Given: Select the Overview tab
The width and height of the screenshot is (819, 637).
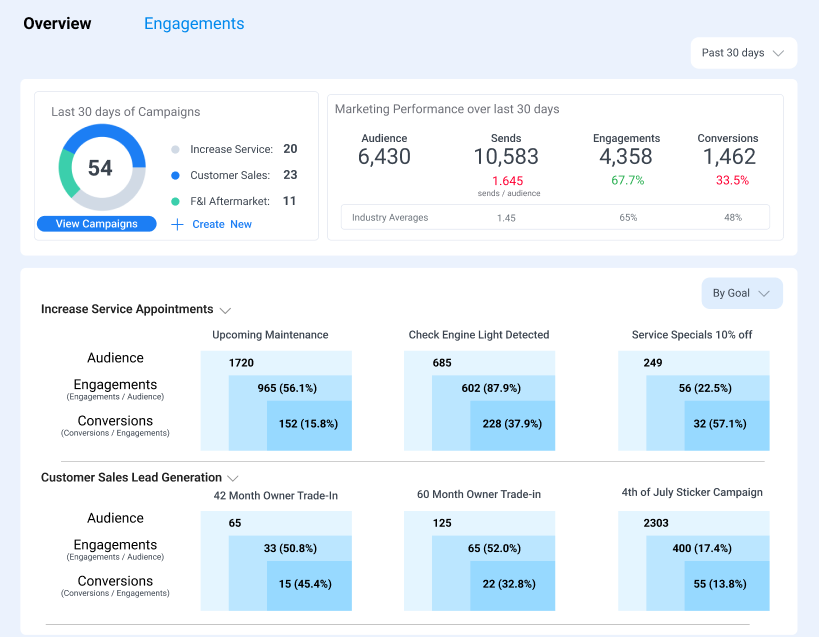Looking at the screenshot, I should coord(57,23).
